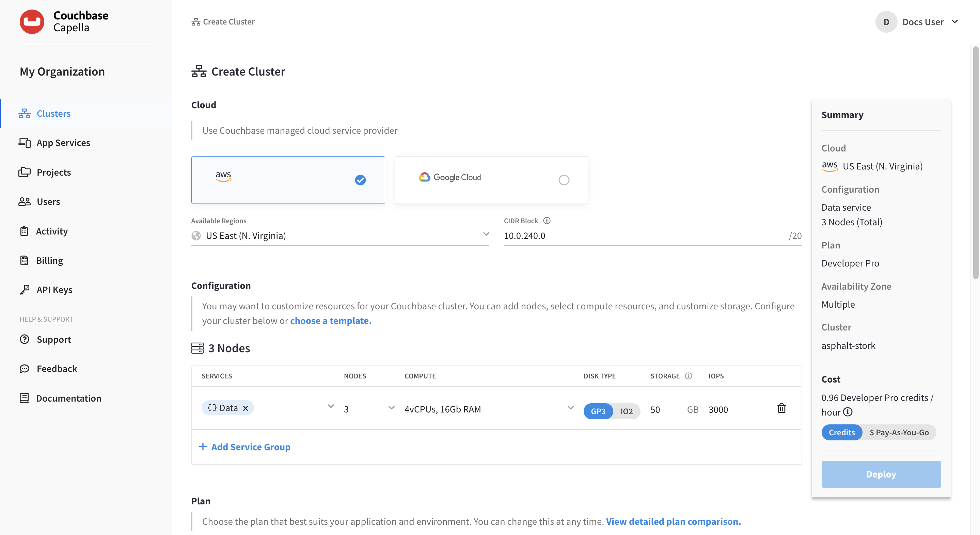
Task: Click the Deploy button
Action: (881, 474)
